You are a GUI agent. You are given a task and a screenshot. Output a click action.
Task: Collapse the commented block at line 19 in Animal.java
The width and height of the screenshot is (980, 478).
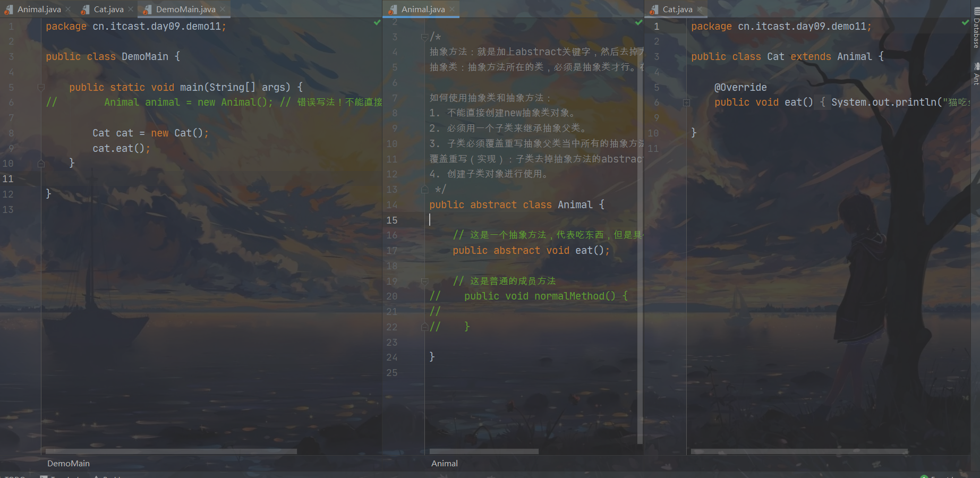click(x=424, y=281)
